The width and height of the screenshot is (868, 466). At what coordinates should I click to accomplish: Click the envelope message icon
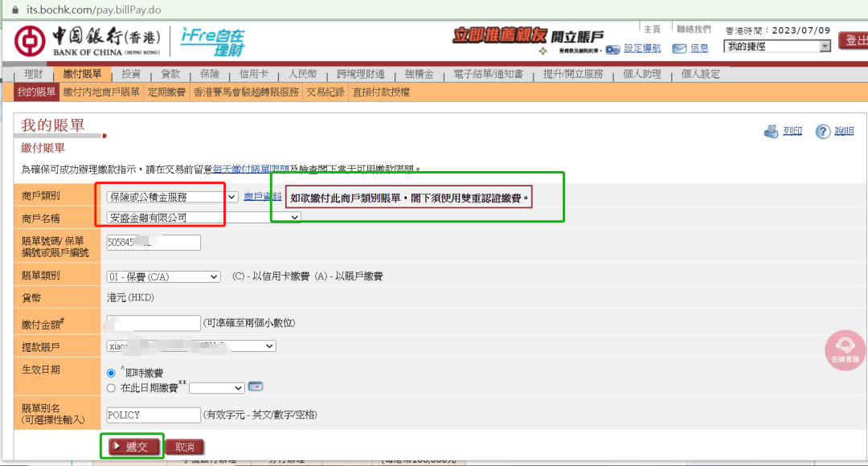coord(678,49)
